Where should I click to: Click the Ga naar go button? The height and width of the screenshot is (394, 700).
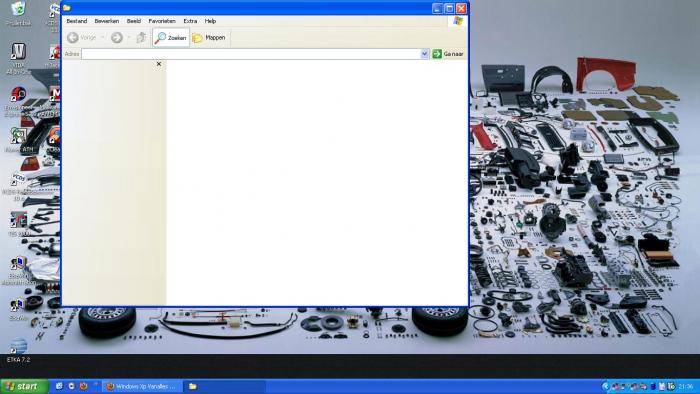point(448,54)
